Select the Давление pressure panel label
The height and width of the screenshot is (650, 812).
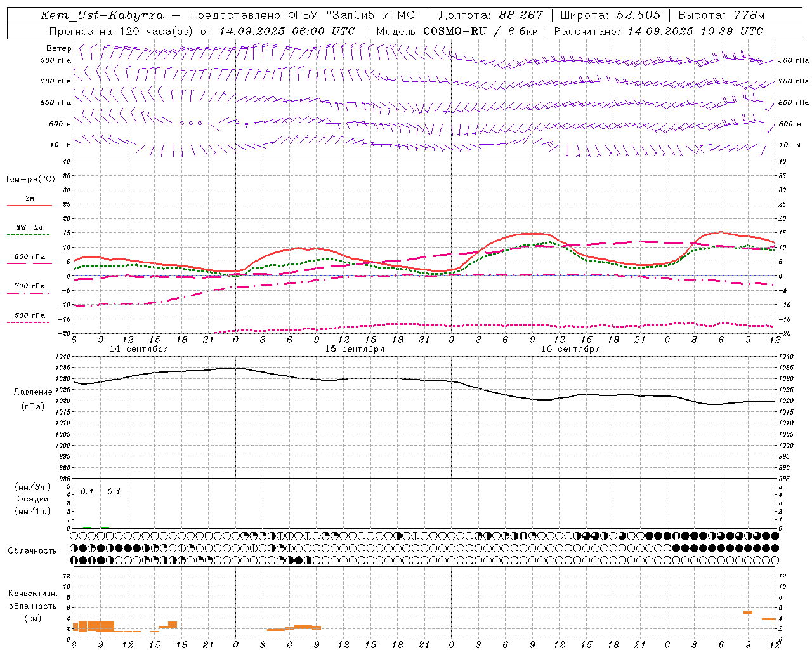tap(33, 392)
